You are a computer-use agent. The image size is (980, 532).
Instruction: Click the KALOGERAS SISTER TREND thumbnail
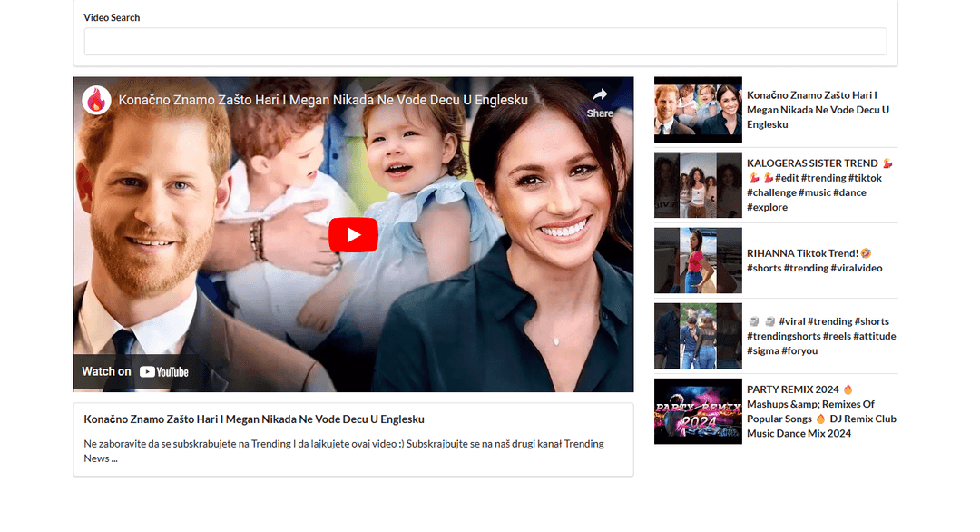click(697, 184)
